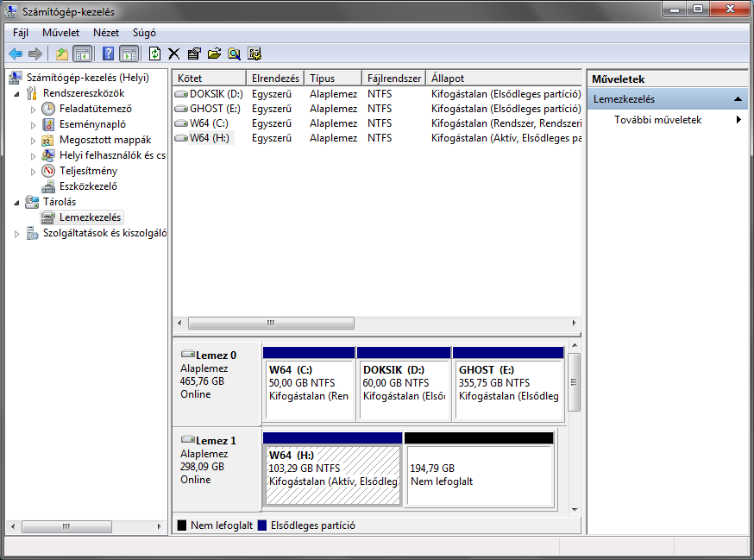Image resolution: width=754 pixels, height=560 pixels.
Task: Open További műveletek submenu
Action: [657, 120]
